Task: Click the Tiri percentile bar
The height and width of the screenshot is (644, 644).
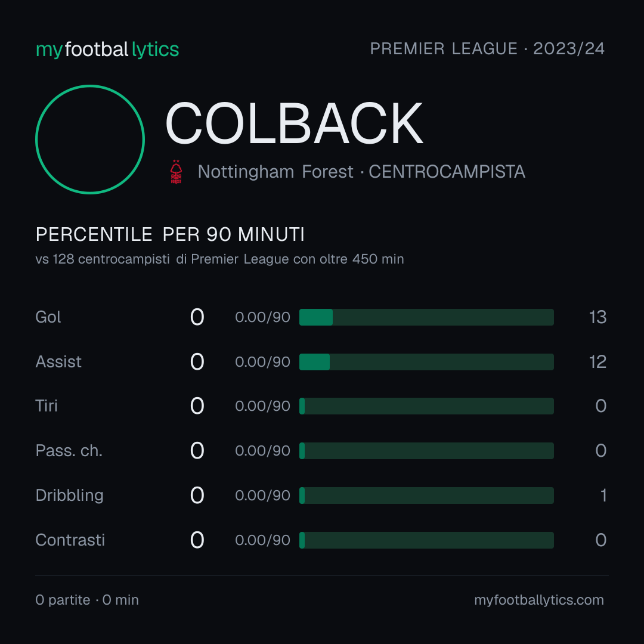Action: pyautogui.click(x=426, y=406)
